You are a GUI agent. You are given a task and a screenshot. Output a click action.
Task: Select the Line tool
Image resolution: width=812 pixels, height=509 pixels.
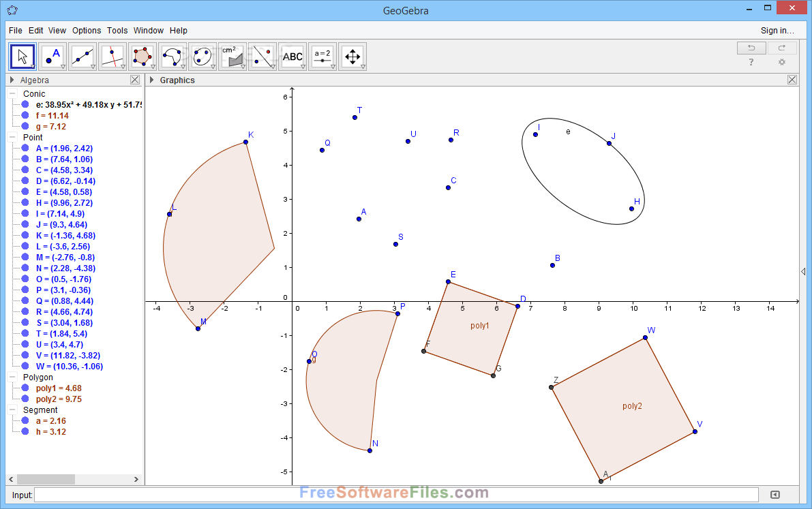coord(81,57)
